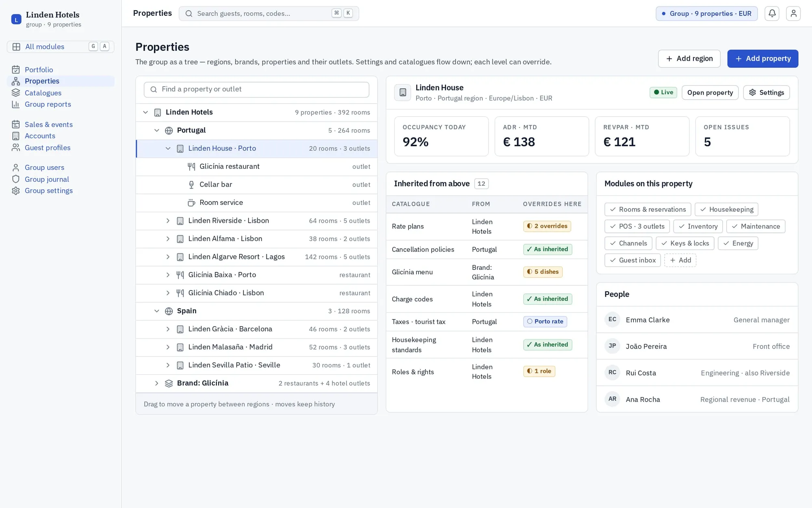Screen dimensions: 812x508
Task: Click the Group journal shield icon
Action: click(x=16, y=179)
